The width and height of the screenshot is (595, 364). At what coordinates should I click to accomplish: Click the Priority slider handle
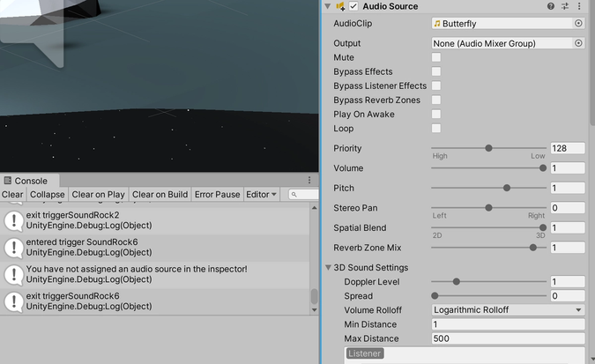(488, 148)
